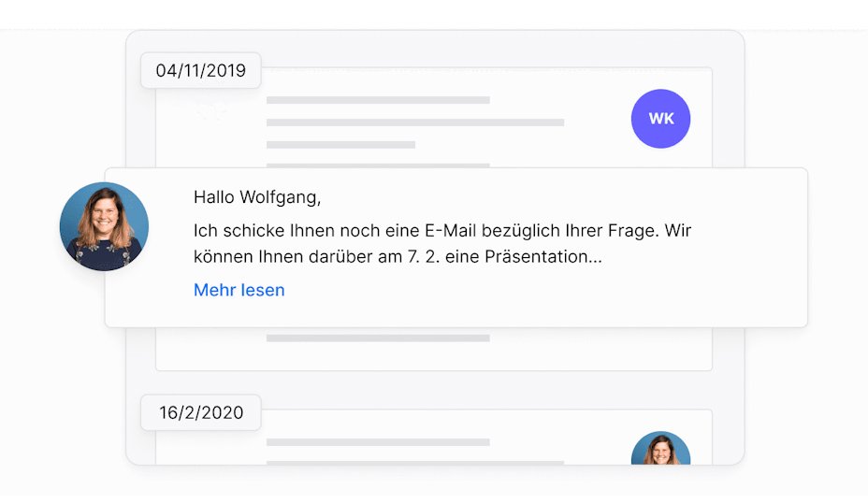Screen dimensions: 868x503
Task: Click the small profile photo in the 16/2/2020 entry
Action: 660,448
